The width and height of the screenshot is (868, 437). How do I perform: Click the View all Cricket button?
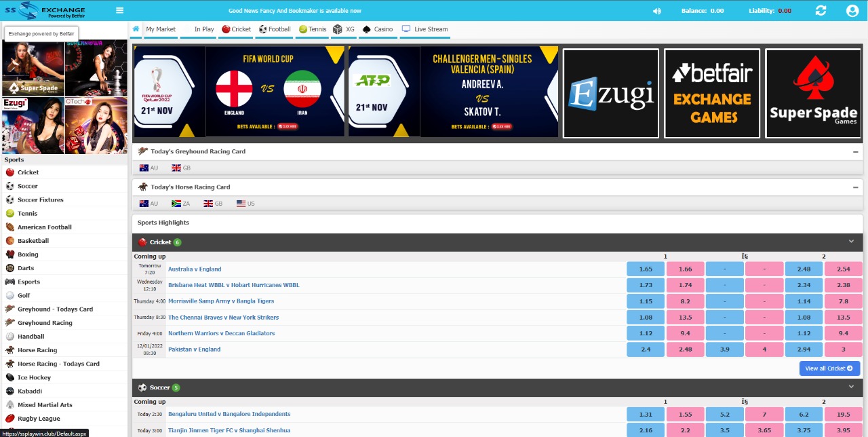tap(829, 368)
